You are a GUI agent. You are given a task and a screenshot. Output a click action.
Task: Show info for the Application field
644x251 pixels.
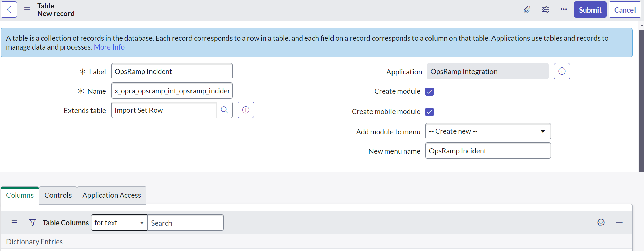click(562, 71)
